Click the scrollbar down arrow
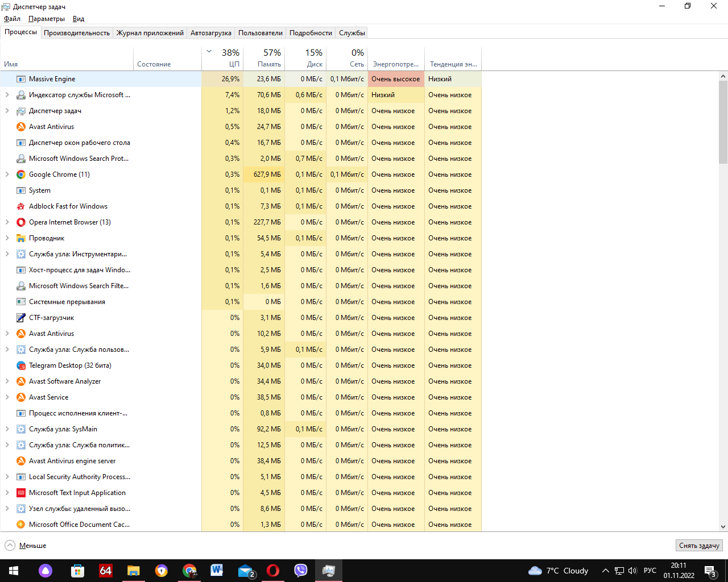The image size is (728, 582). pos(723,527)
